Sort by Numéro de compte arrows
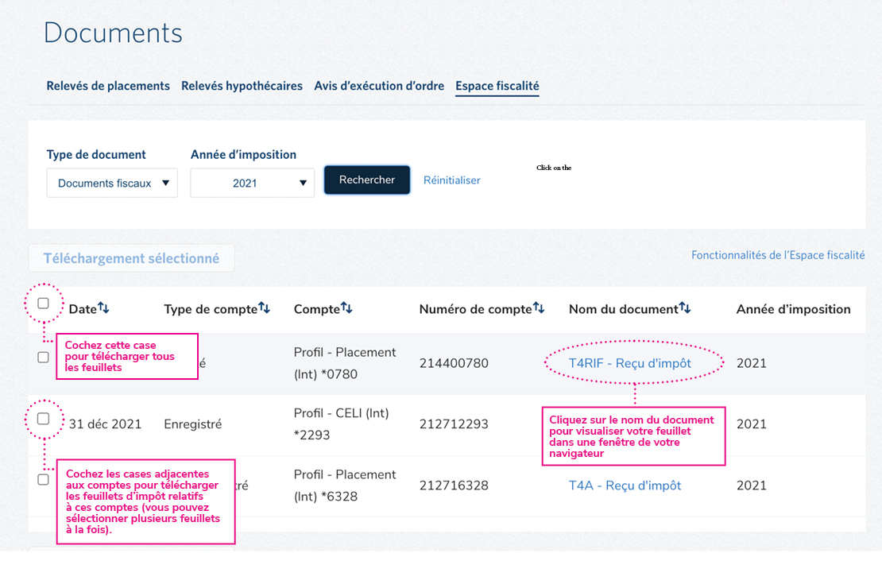 click(539, 308)
